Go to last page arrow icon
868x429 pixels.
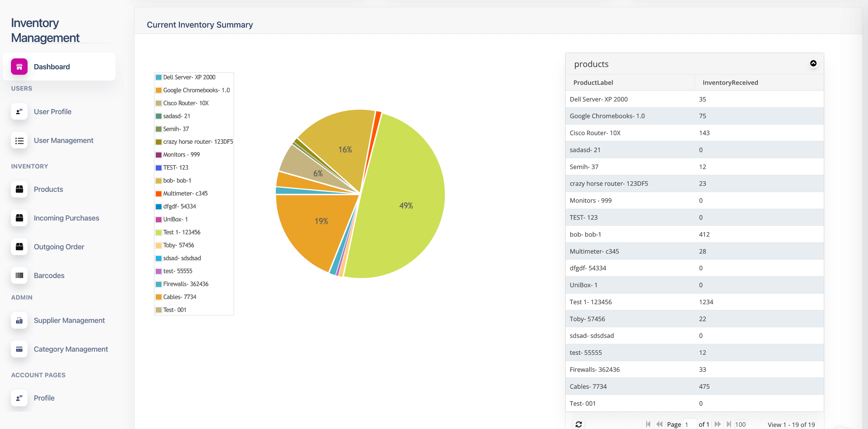coord(729,424)
